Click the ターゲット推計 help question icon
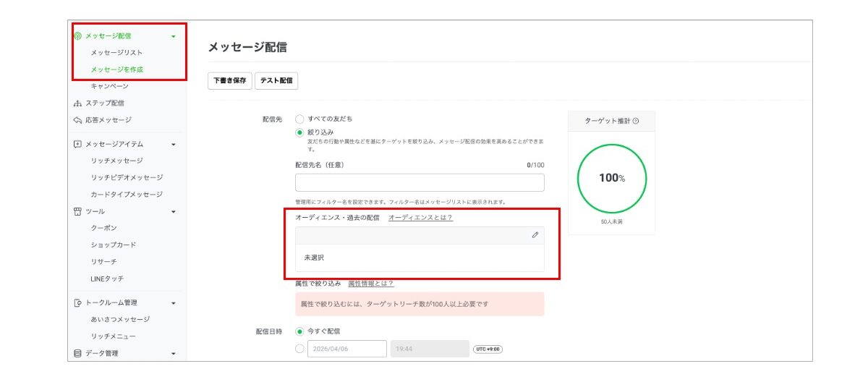Screen dimensions: 868x382 click(635, 122)
